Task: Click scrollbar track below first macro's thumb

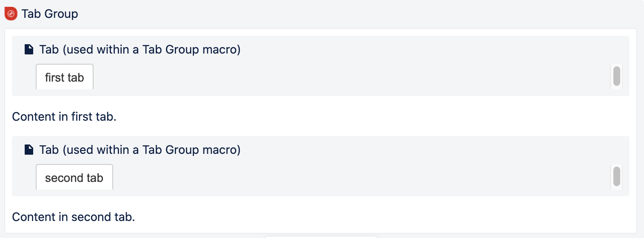Action: pos(616,88)
